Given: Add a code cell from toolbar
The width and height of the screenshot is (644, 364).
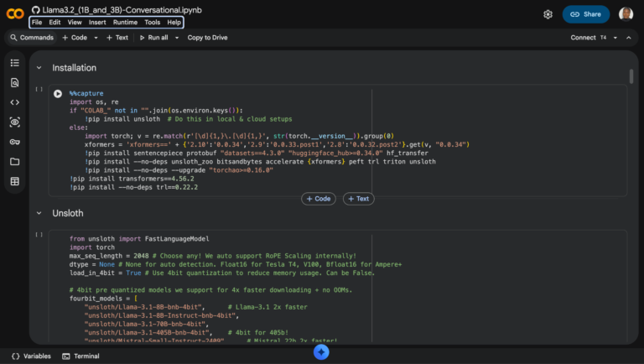Looking at the screenshot, I should 75,38.
